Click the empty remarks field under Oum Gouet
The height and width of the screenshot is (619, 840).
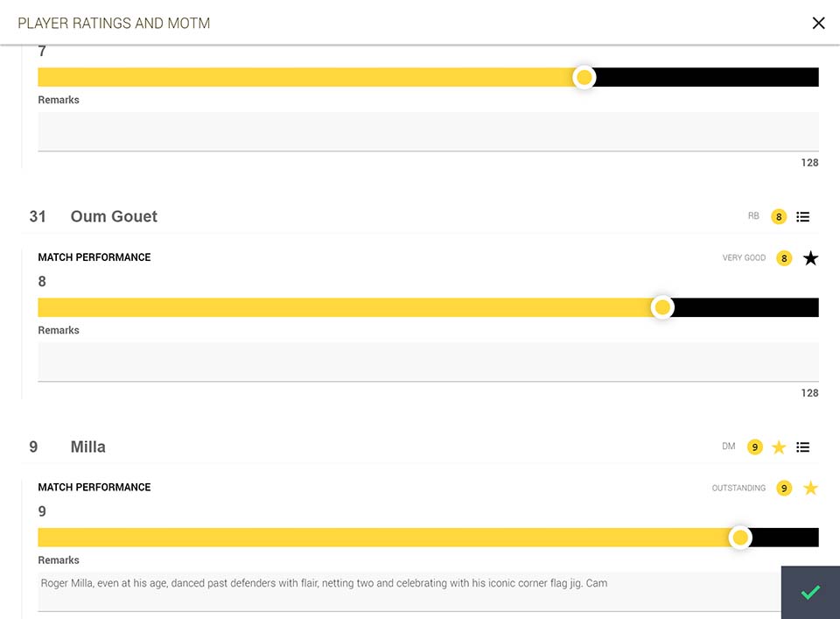(428, 362)
